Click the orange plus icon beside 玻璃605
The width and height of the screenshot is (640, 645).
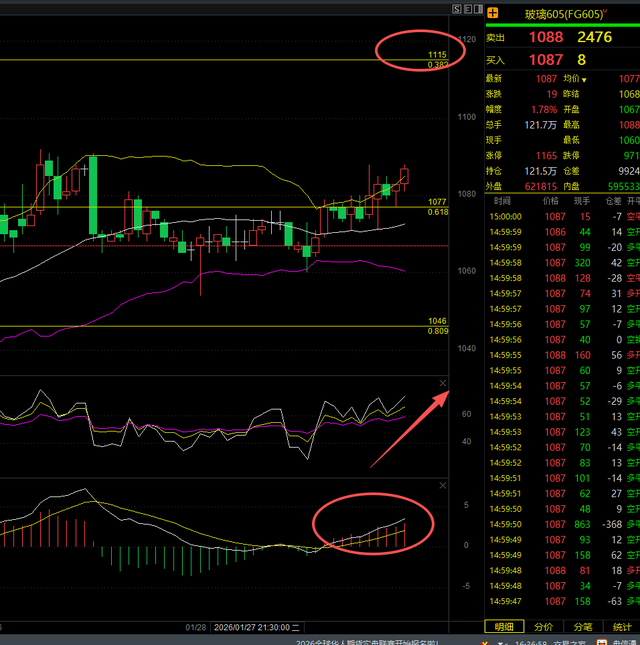(x=492, y=13)
